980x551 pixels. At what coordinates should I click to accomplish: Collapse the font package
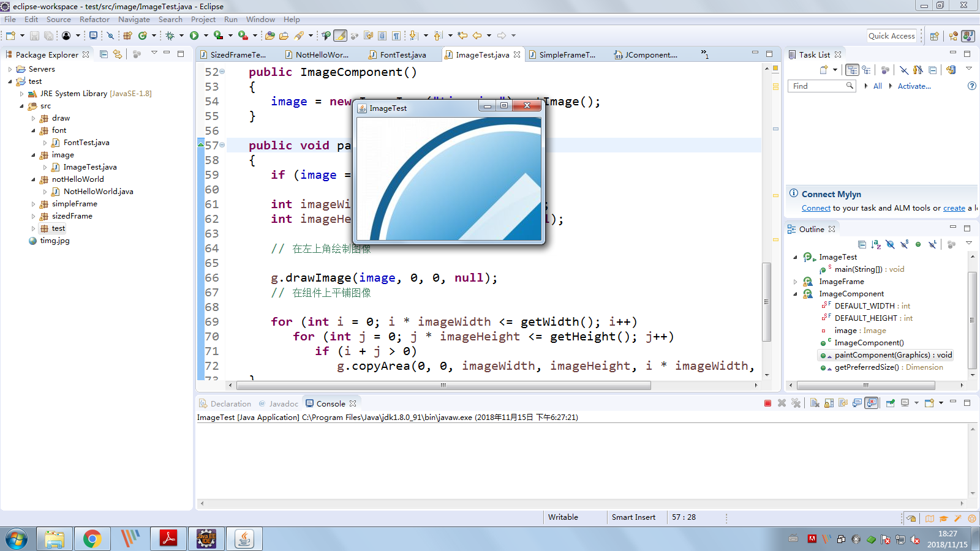[x=33, y=130]
